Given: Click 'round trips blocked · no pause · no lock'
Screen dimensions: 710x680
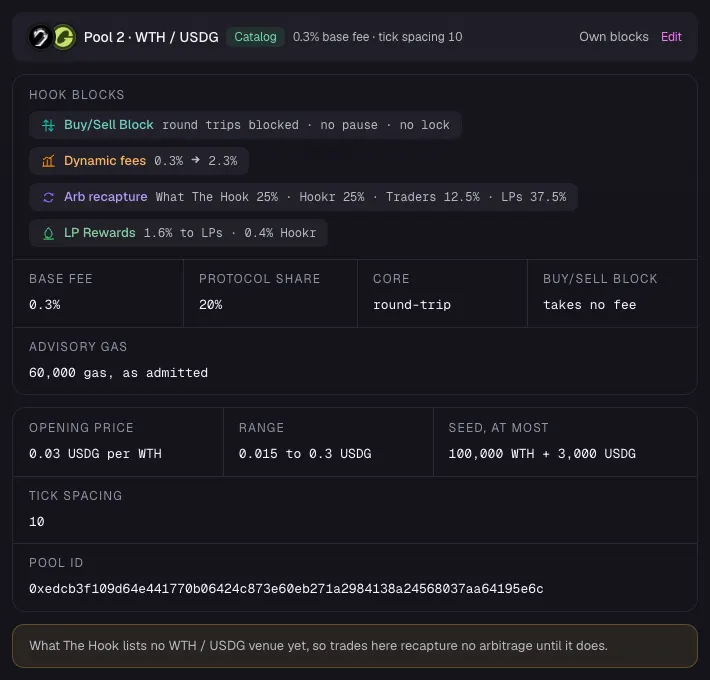Looking at the screenshot, I should pos(306,125).
